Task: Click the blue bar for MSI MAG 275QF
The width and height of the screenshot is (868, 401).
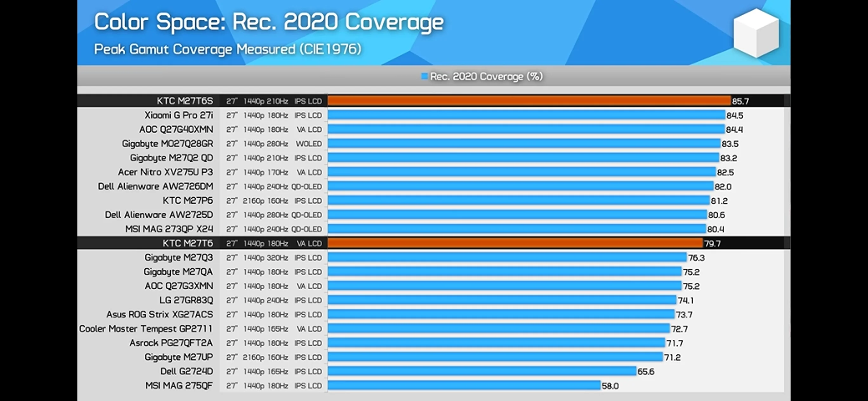Action: pyautogui.click(x=464, y=385)
